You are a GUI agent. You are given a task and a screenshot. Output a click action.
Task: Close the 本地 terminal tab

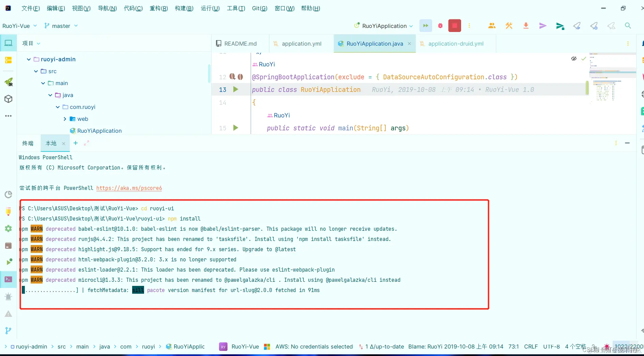64,144
